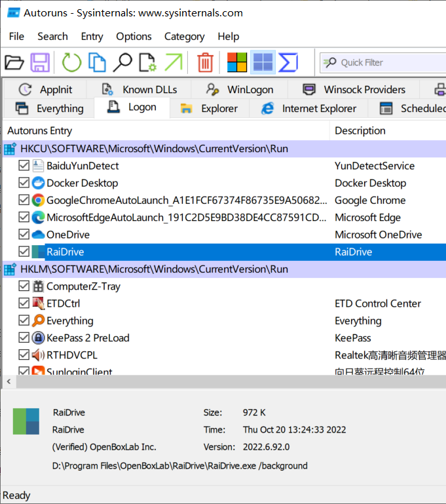The image size is (446, 504).
Task: Uncheck the MicrosoftEdgeAutoLaunch entry checkbox
Action: pyautogui.click(x=24, y=217)
